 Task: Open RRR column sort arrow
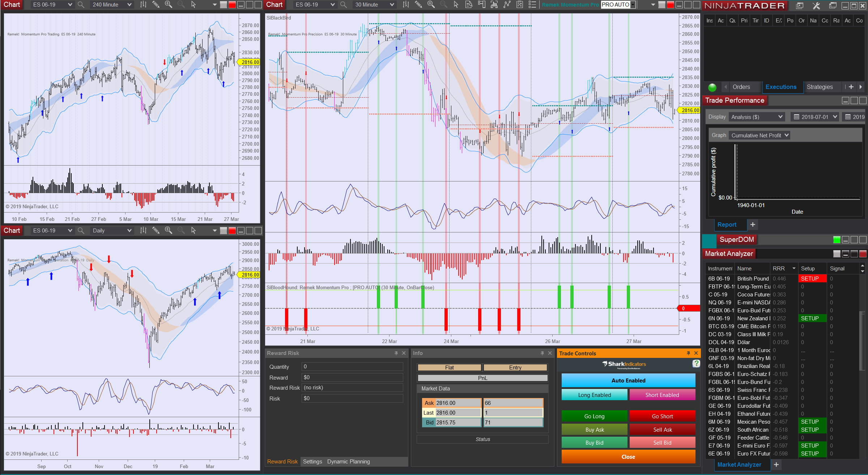(794, 268)
